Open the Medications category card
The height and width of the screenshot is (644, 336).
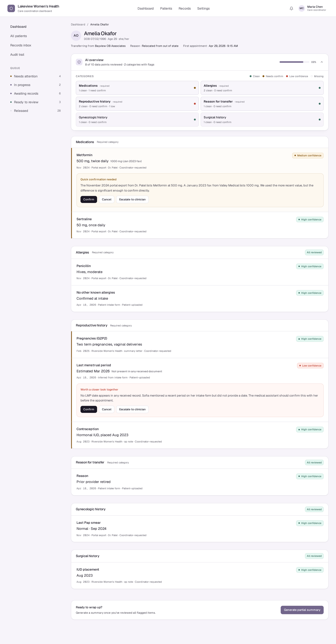tap(137, 88)
